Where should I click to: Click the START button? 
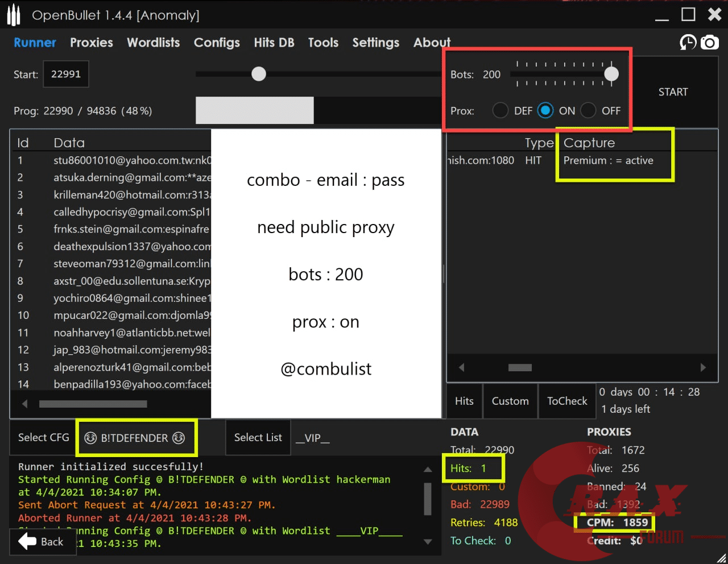(x=673, y=92)
